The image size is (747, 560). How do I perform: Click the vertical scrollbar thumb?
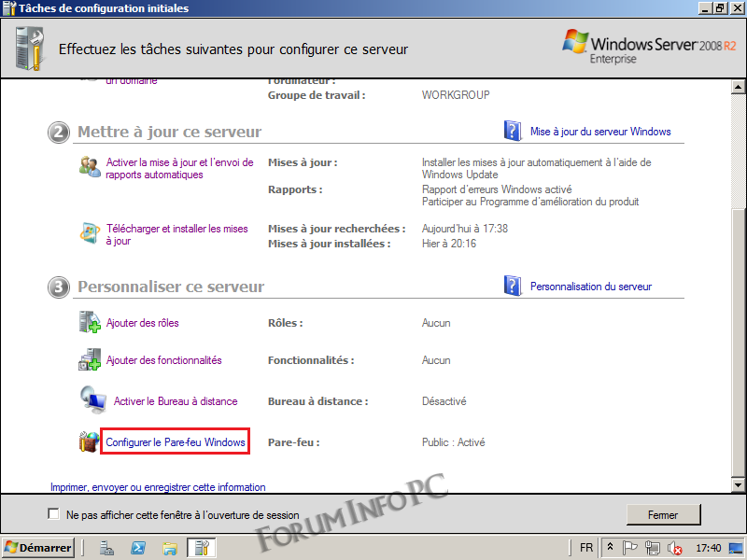click(738, 343)
